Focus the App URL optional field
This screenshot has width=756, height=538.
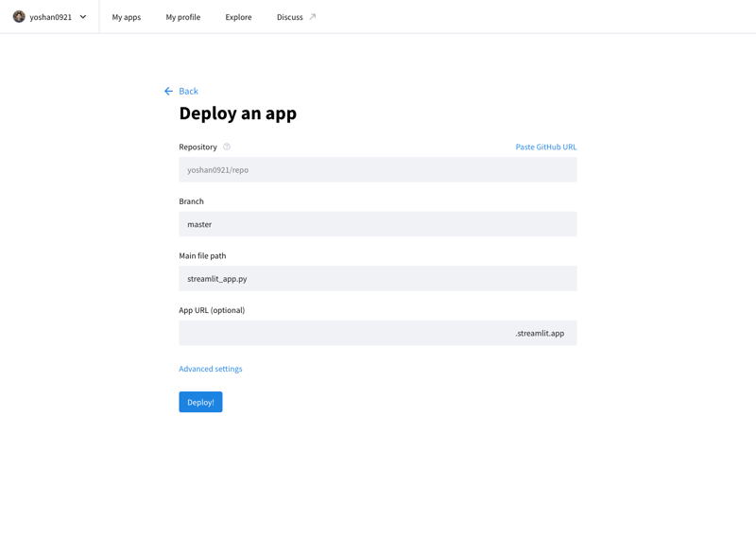point(377,333)
